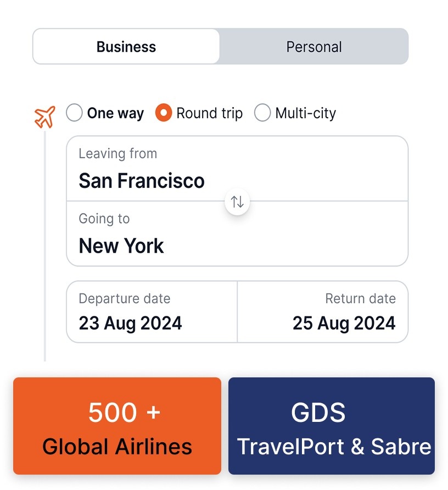This screenshot has width=448, height=490.
Task: Change the 25 Aug 2024 date
Action: pyautogui.click(x=344, y=323)
